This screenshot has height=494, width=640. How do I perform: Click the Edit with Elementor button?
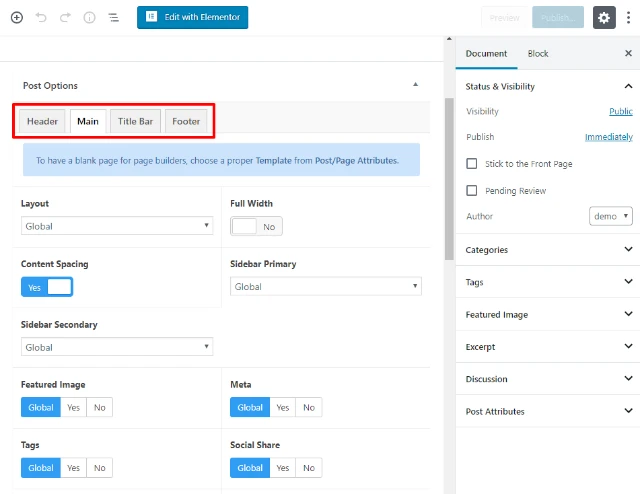click(x=193, y=18)
